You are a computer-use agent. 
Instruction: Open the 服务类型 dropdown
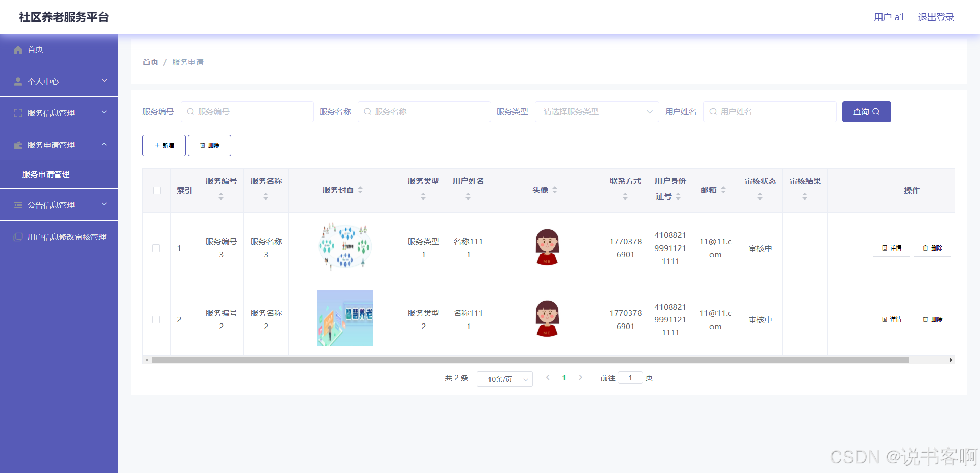596,111
